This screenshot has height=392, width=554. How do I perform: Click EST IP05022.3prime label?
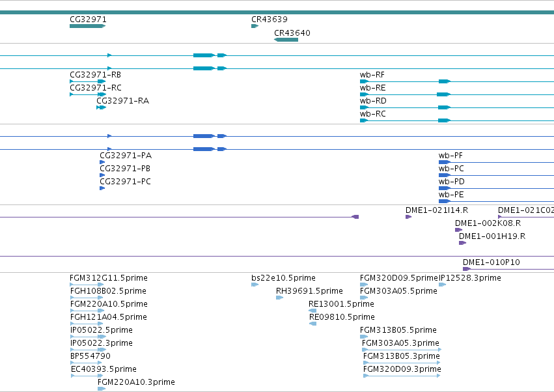102,344
